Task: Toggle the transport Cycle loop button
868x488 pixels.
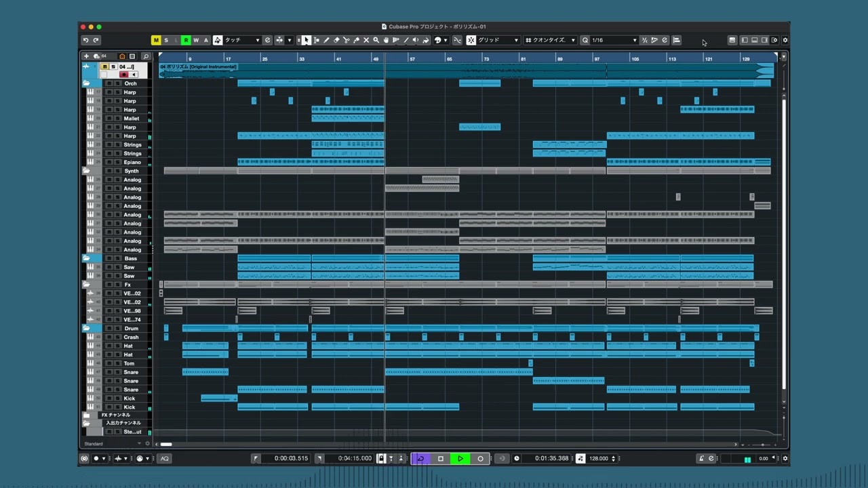Action: (420, 458)
